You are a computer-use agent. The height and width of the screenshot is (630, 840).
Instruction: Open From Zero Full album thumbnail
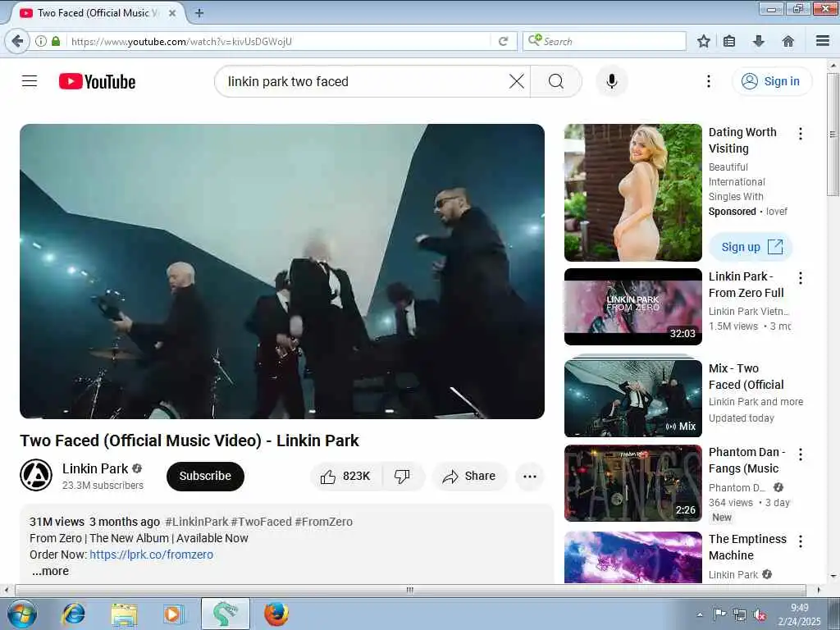pos(632,307)
